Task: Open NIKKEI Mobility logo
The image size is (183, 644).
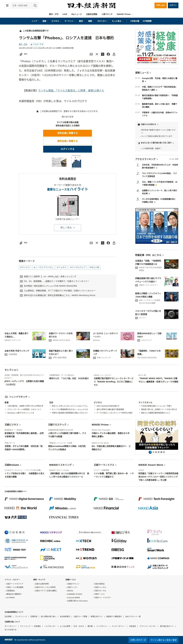Action: [63, 499]
